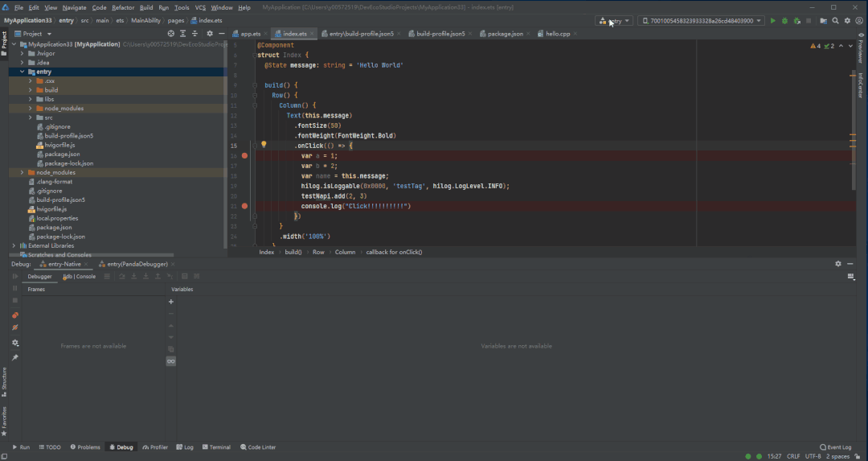Run the app with the green play icon
868x461 pixels.
[773, 20]
